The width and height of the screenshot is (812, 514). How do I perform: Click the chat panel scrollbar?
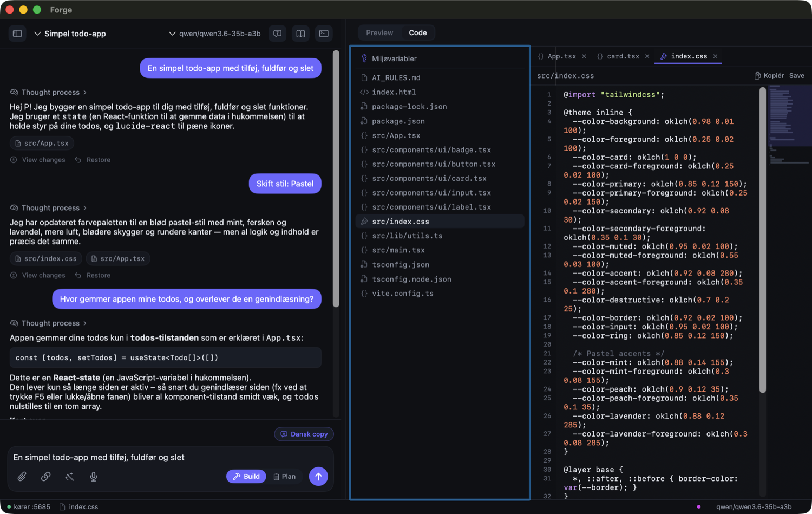tap(336, 179)
